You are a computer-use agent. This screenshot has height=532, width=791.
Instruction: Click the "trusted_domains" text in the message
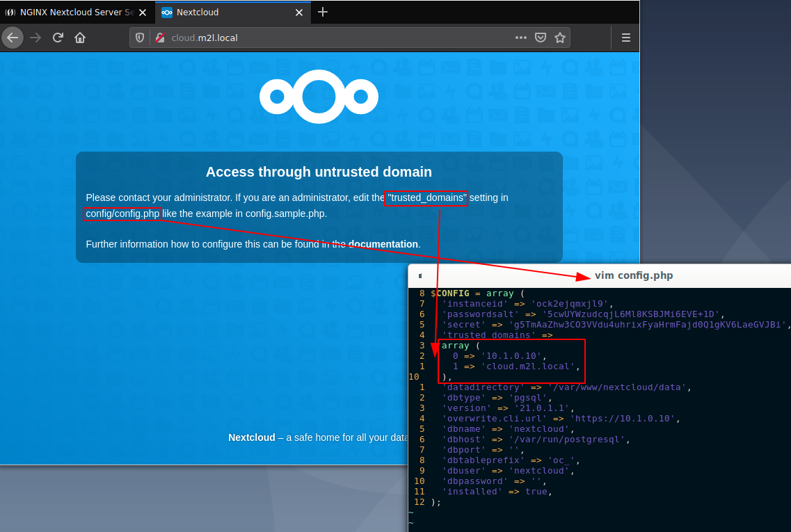click(x=426, y=198)
